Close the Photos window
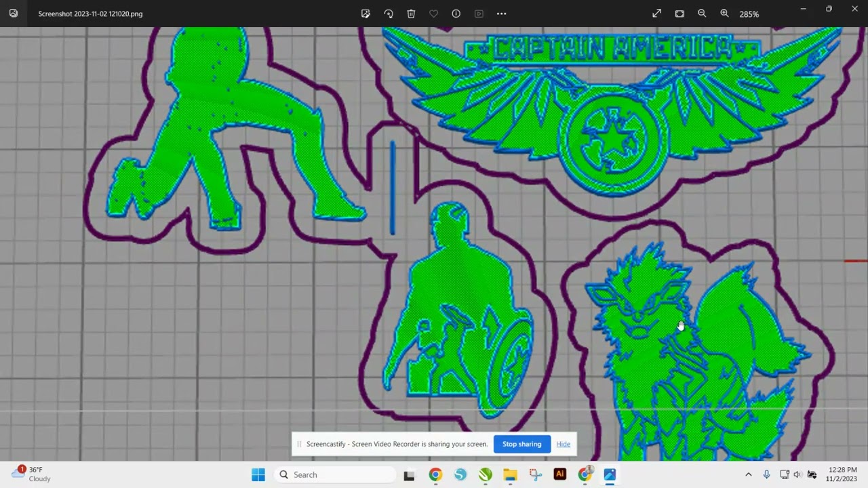The width and height of the screenshot is (868, 488). pyautogui.click(x=854, y=9)
